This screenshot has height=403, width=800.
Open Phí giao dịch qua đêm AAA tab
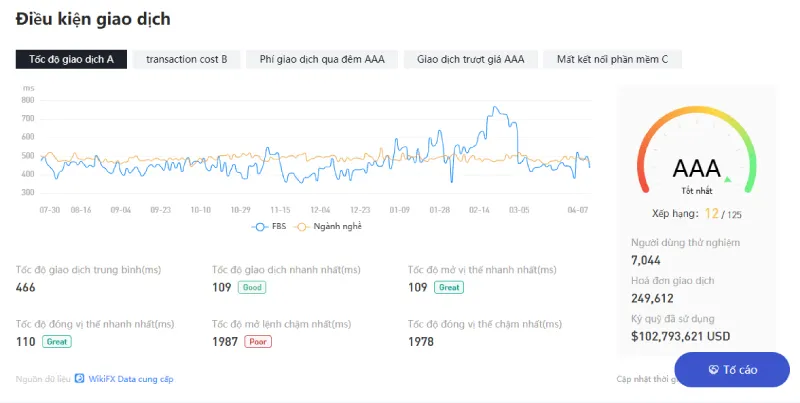click(x=322, y=59)
